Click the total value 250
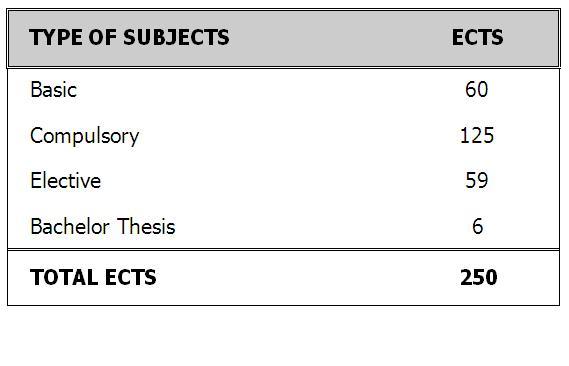 tap(479, 277)
